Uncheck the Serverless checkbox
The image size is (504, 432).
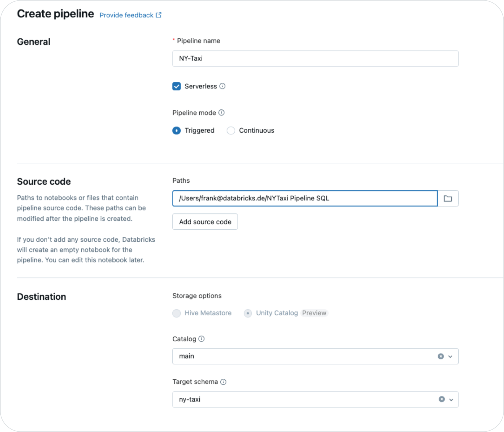(177, 86)
